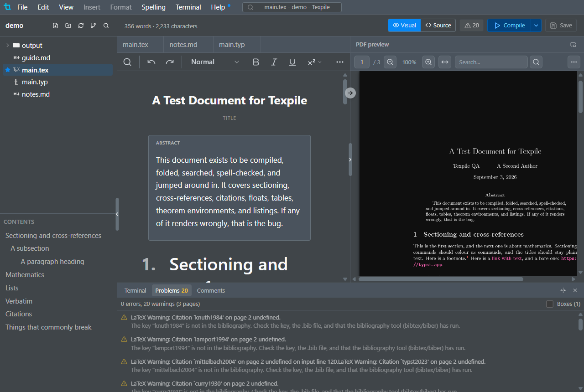The height and width of the screenshot is (392, 584).
Task: Expand the output folder
Action: coord(8,46)
